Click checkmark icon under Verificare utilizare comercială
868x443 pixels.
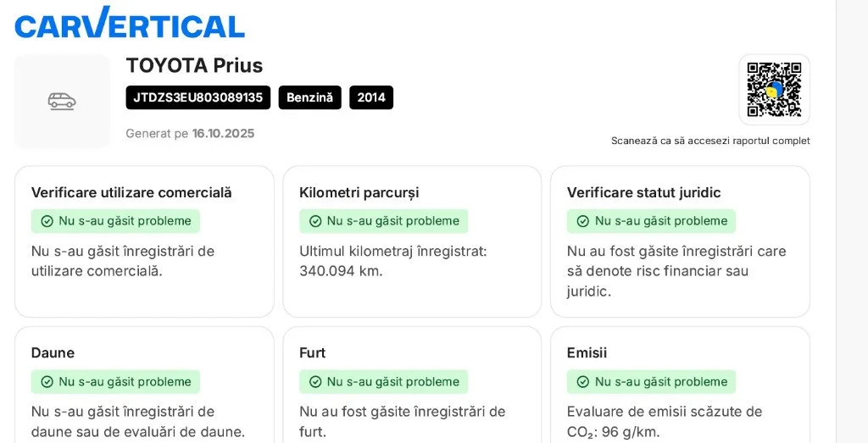coord(47,221)
